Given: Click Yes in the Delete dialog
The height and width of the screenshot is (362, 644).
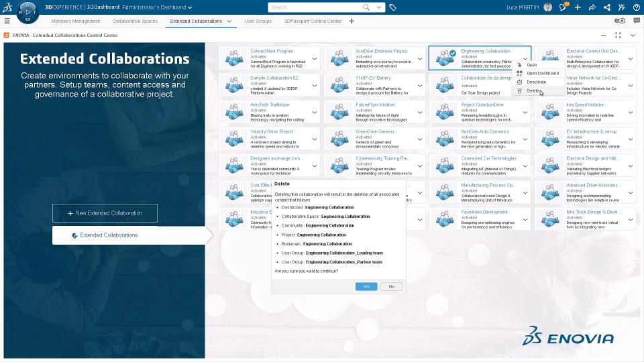Looking at the screenshot, I should [x=366, y=286].
